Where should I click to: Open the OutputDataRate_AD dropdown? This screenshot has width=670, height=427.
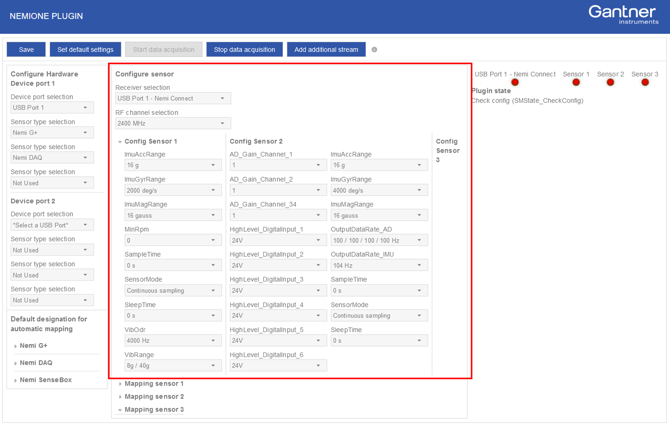(379, 240)
